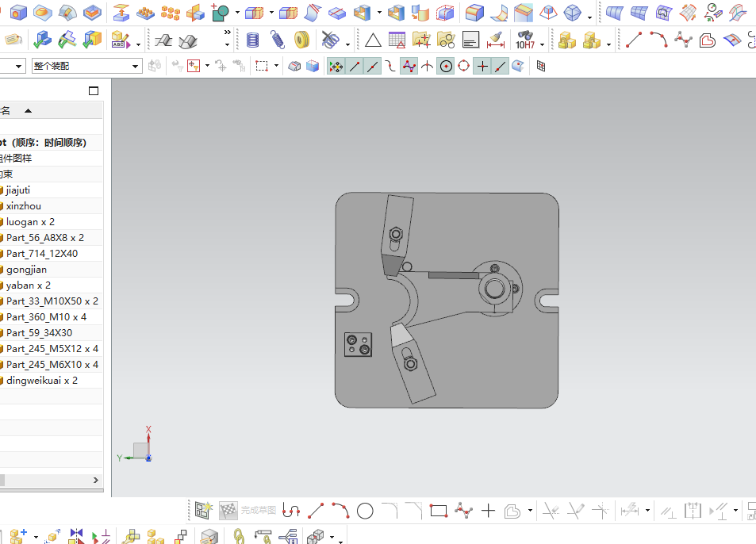Select the jiajuti component
The height and width of the screenshot is (544, 756).
17,190
